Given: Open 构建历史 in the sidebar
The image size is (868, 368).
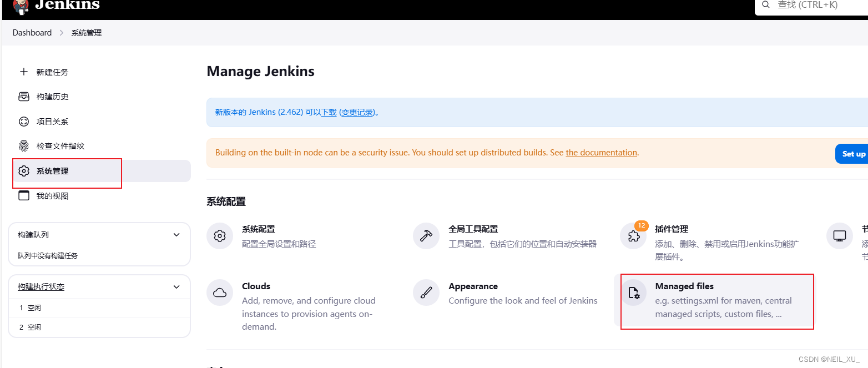Looking at the screenshot, I should pos(52,97).
